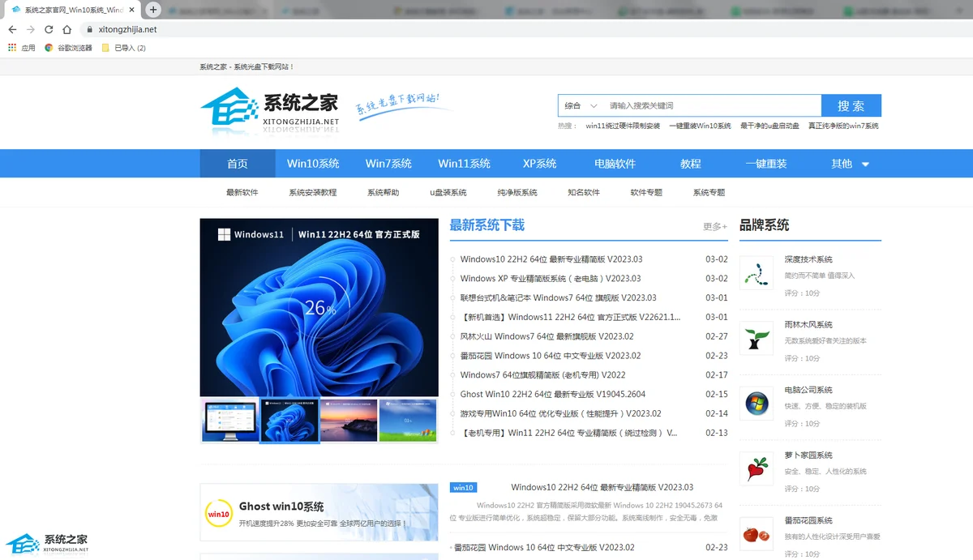Select the first carousel thumbnail with monitor
973x560 pixels.
tap(230, 420)
